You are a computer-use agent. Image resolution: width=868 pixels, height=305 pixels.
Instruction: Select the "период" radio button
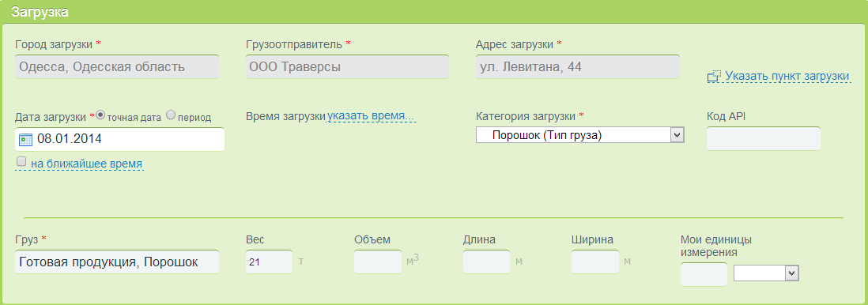click(x=171, y=115)
